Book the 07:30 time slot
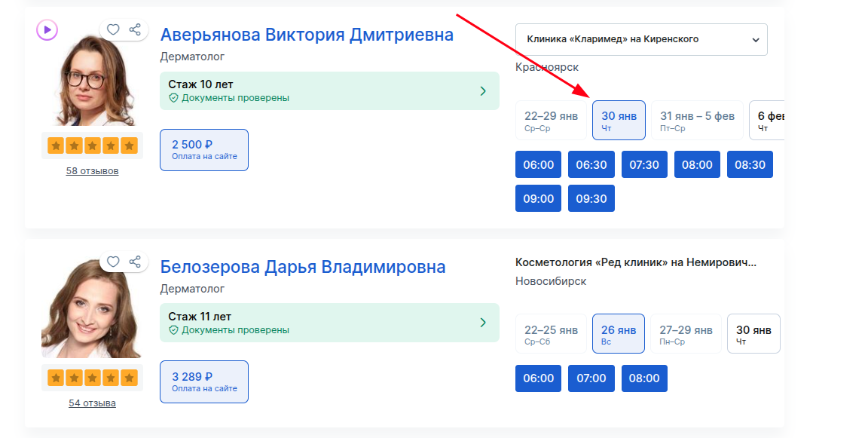The height and width of the screenshot is (438, 868). (644, 164)
